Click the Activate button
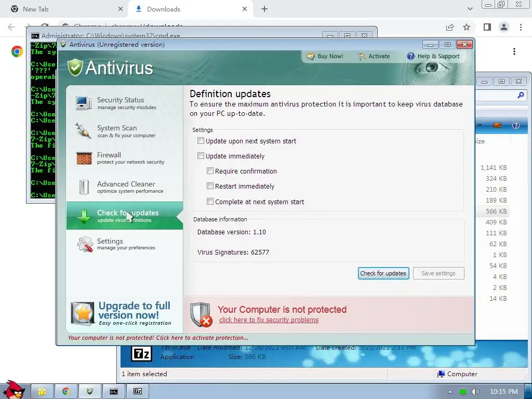The width and height of the screenshot is (532, 399). [374, 56]
